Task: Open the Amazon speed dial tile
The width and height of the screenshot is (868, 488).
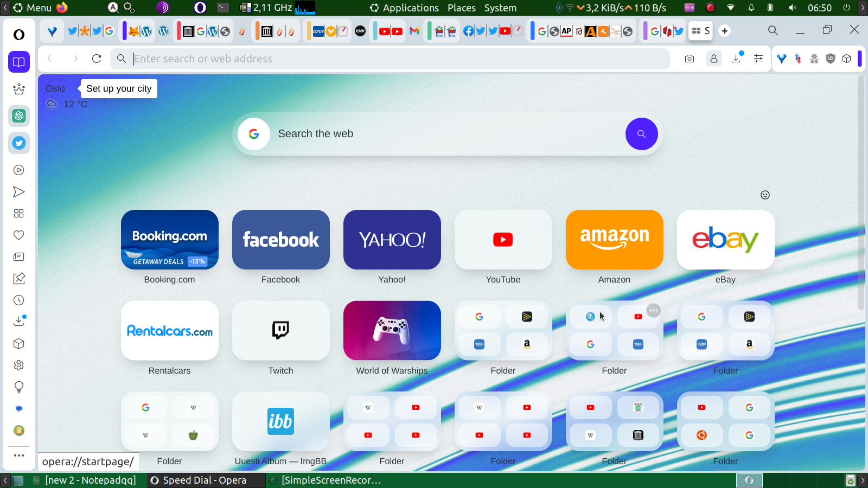Action: tap(615, 240)
